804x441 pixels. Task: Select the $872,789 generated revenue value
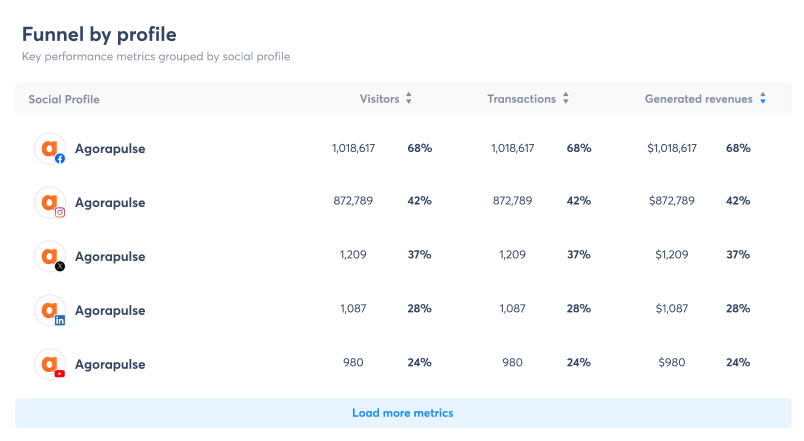tap(671, 202)
